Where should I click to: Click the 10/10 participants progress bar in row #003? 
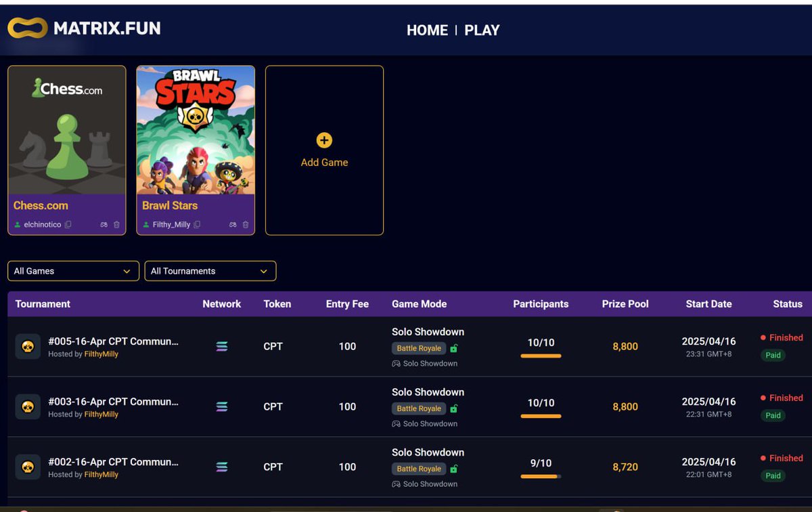coord(541,416)
